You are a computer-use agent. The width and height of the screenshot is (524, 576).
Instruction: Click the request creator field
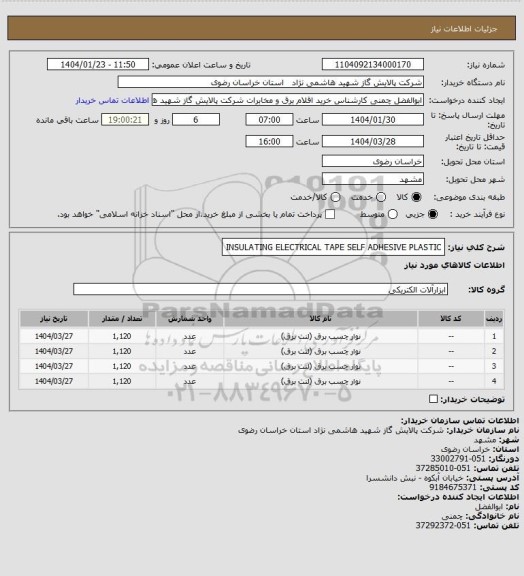pyautogui.click(x=288, y=100)
